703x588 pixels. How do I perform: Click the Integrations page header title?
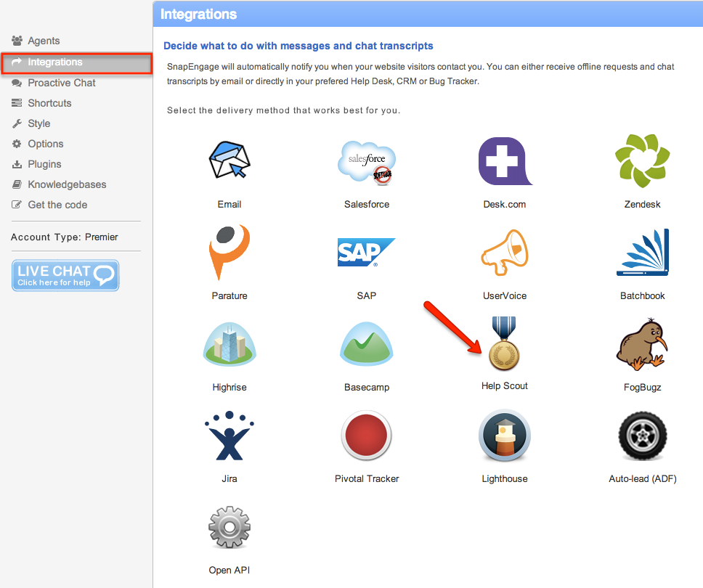(198, 15)
